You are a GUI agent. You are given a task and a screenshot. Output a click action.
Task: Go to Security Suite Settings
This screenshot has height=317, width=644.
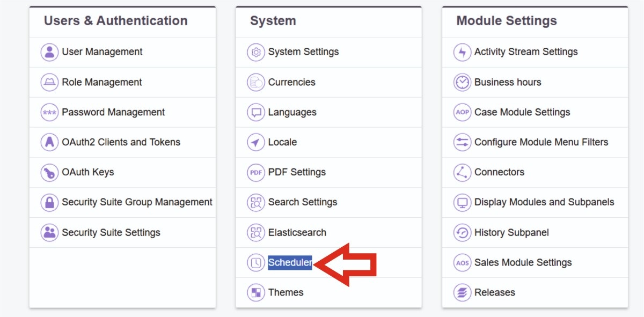[x=111, y=232]
